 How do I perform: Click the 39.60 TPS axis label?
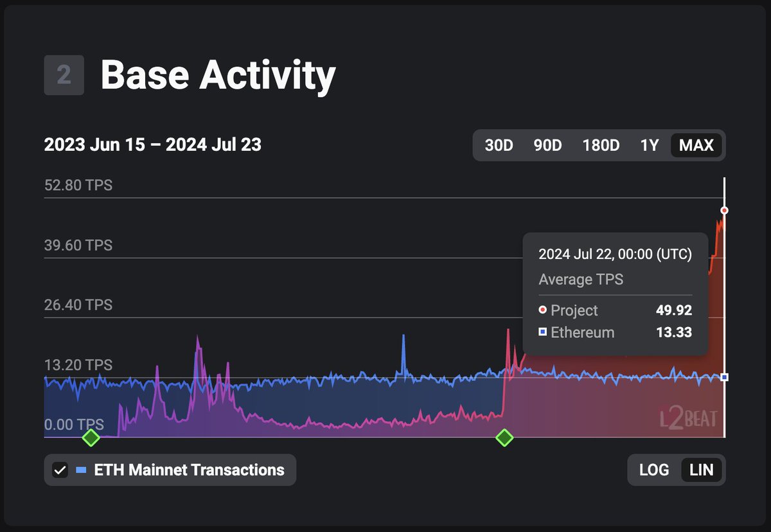pyautogui.click(x=78, y=245)
